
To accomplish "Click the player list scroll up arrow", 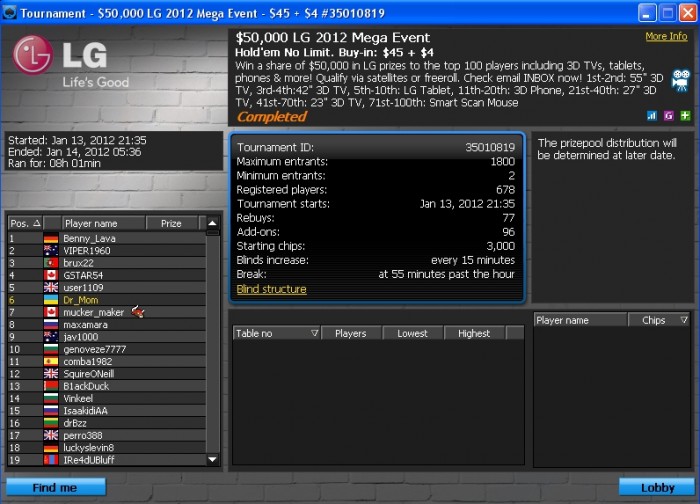I will coord(212,223).
